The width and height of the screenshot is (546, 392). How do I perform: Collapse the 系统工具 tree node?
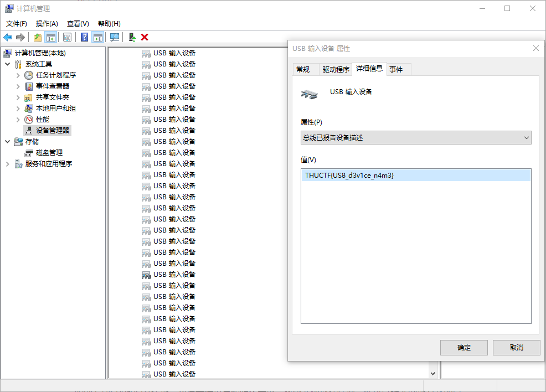(7, 64)
